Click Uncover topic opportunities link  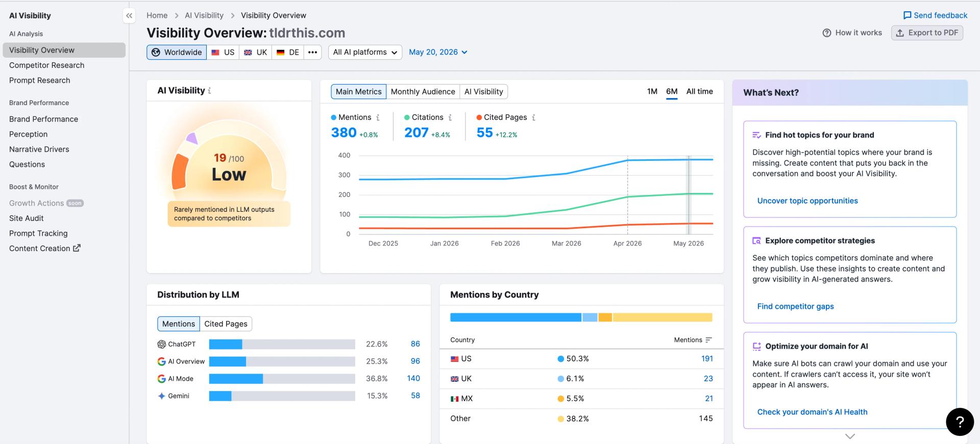pos(807,201)
